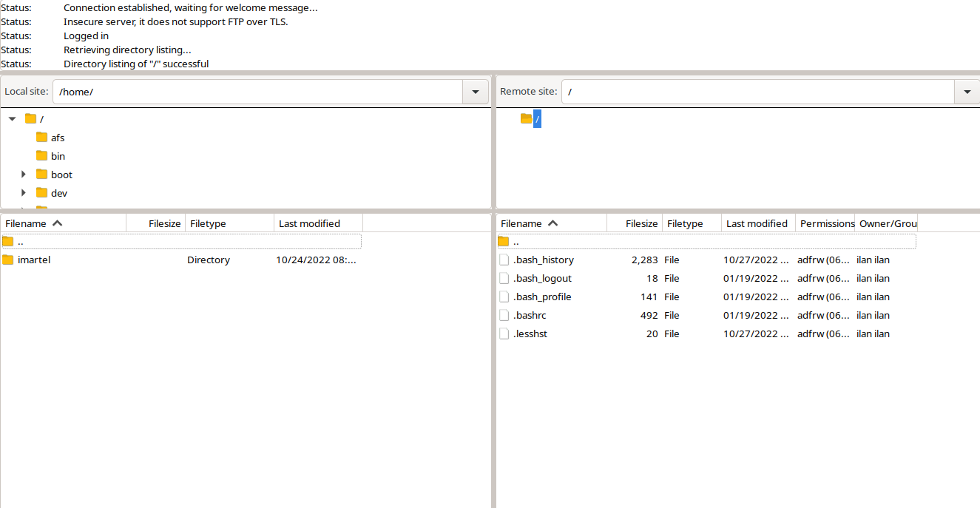The height and width of the screenshot is (508, 980).
Task: Select the .bash_profile remote file
Action: tap(706, 297)
